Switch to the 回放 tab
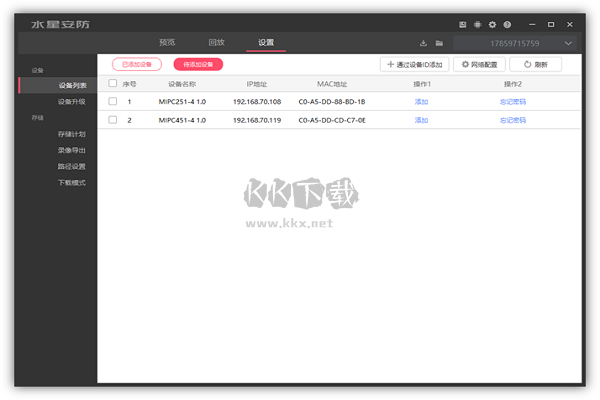Viewport: 600px width, 400px height. [216, 42]
